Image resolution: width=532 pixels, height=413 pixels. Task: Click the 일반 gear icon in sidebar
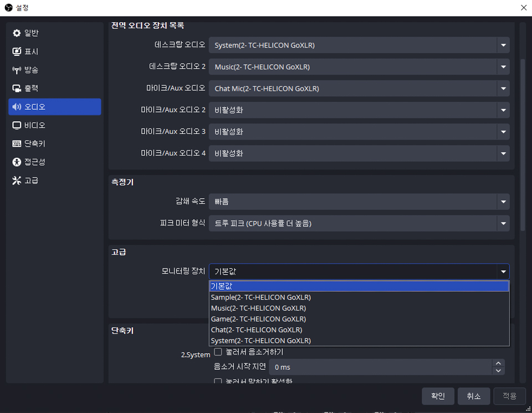[x=17, y=33]
